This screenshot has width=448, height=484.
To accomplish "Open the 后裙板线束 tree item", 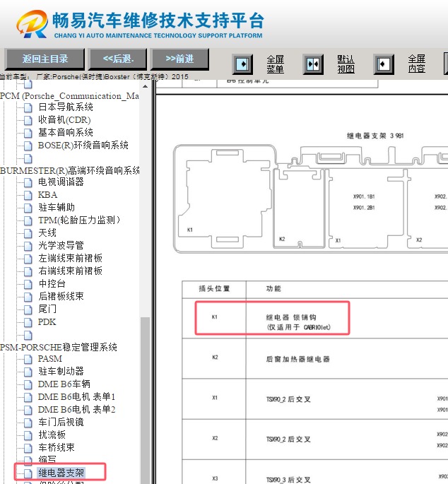I will click(61, 296).
